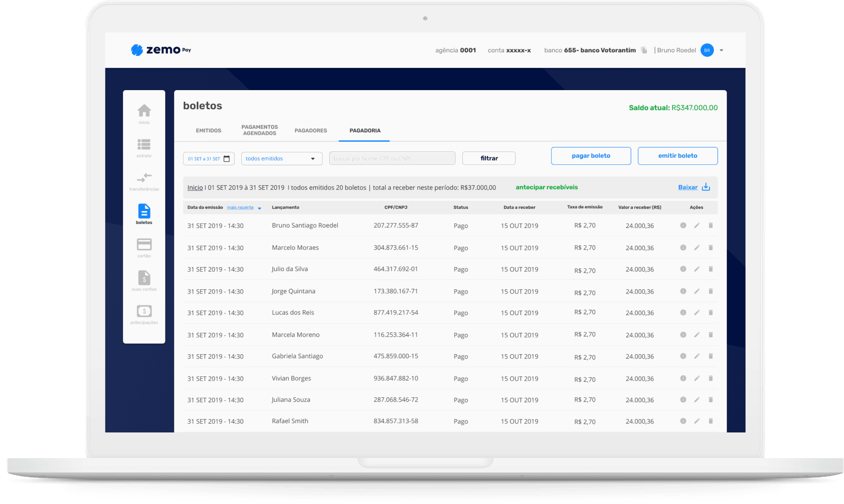844x504 pixels.
Task: Copy bank account details icon in header
Action: [x=644, y=50]
